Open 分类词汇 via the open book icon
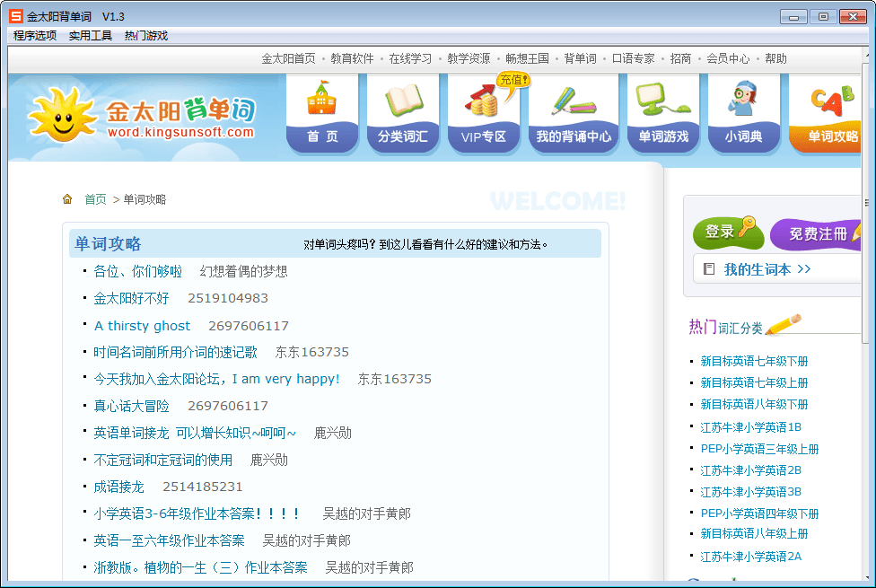Viewport: 876px width, 588px height. click(x=403, y=100)
